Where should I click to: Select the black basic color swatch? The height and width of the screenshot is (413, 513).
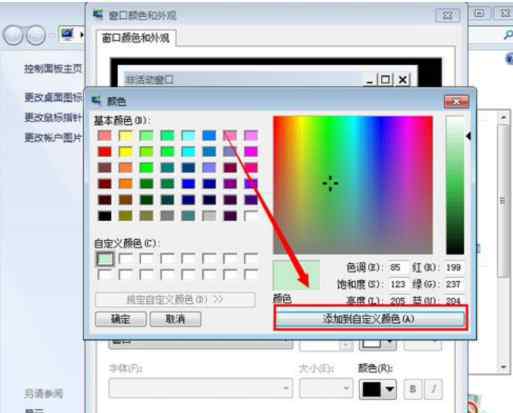pyautogui.click(x=105, y=216)
